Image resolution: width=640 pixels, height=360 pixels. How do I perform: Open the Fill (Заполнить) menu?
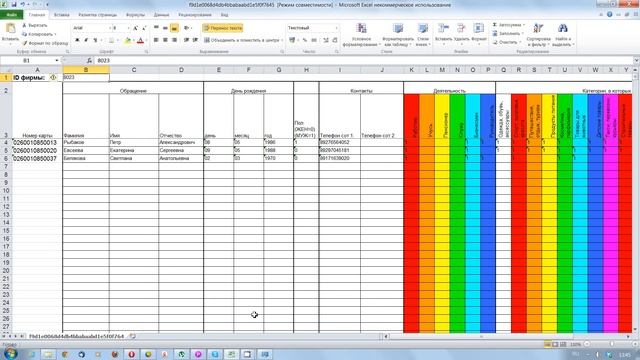508,33
